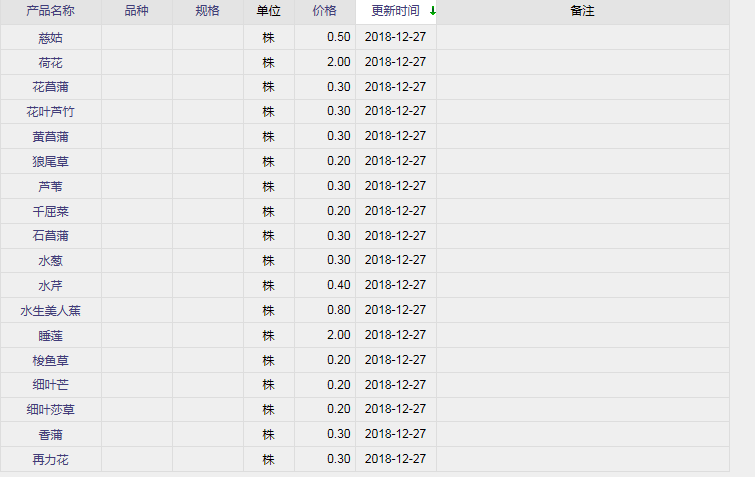Image resolution: width=755 pixels, height=477 pixels.
Task: Sort by the 价格 column header
Action: pos(324,11)
